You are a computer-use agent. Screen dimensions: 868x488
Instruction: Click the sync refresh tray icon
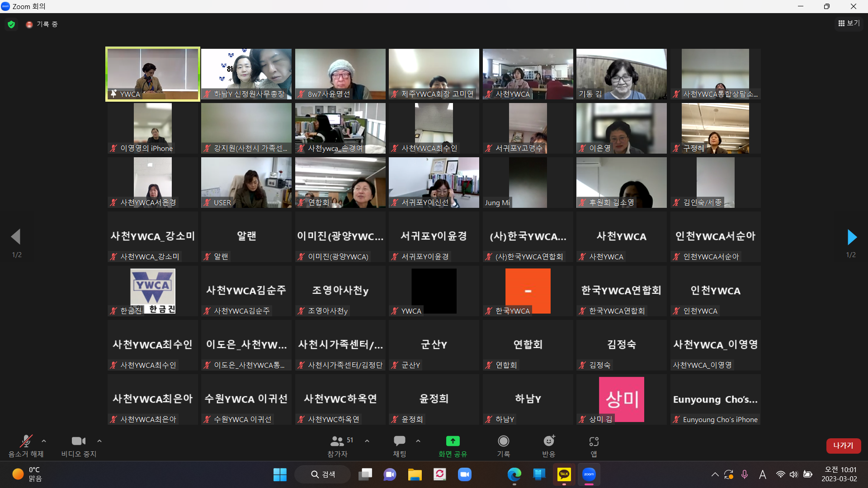tap(729, 474)
